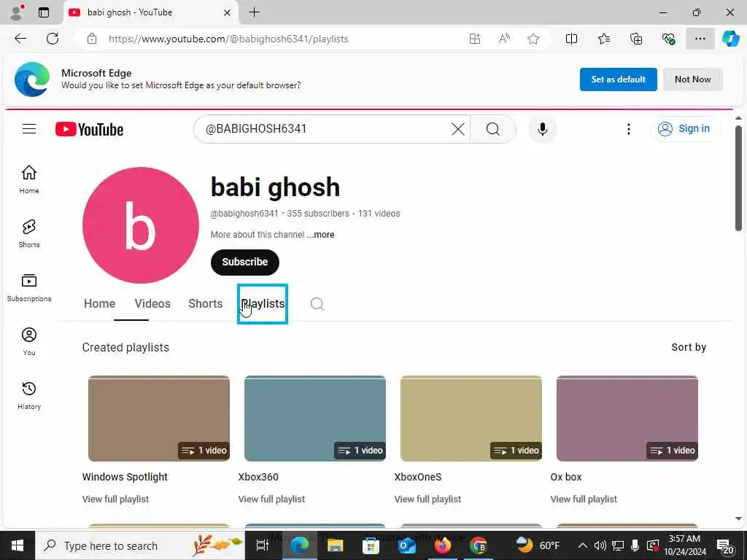
Task: Clear the YouTube search box text
Action: (457, 129)
